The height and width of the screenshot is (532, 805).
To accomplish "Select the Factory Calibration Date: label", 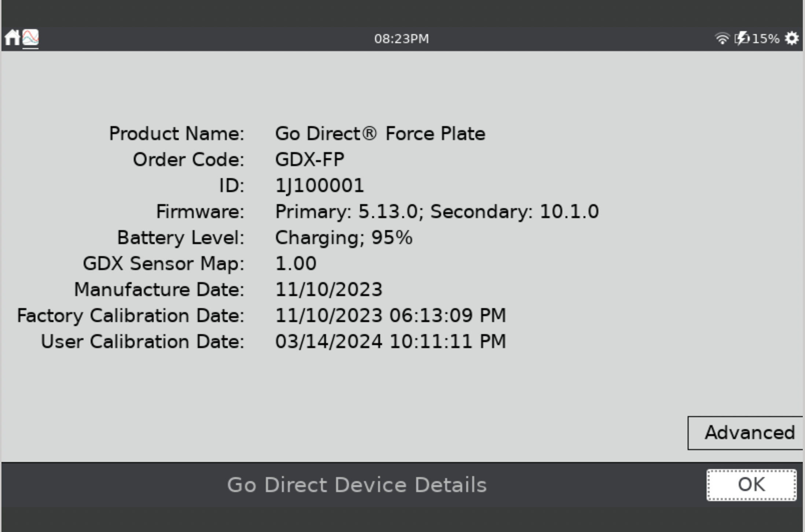I will tap(131, 316).
